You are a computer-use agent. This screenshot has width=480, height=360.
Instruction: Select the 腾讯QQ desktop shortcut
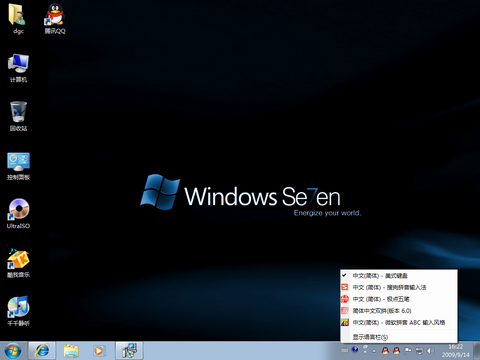click(55, 19)
